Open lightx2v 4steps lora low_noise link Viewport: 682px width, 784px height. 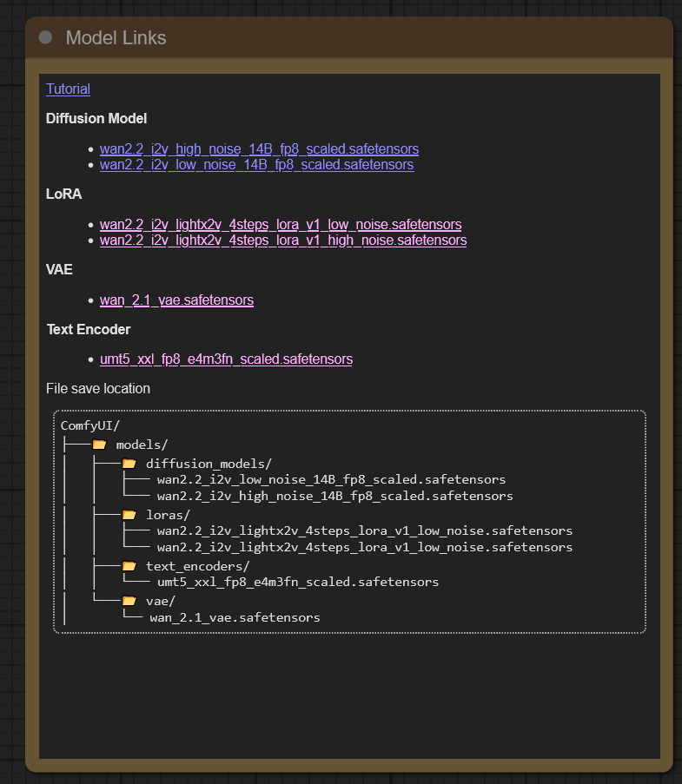281,225
